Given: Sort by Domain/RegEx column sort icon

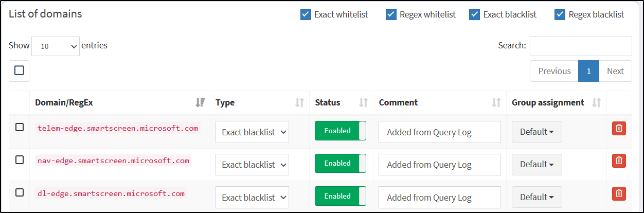Looking at the screenshot, I should click(201, 102).
